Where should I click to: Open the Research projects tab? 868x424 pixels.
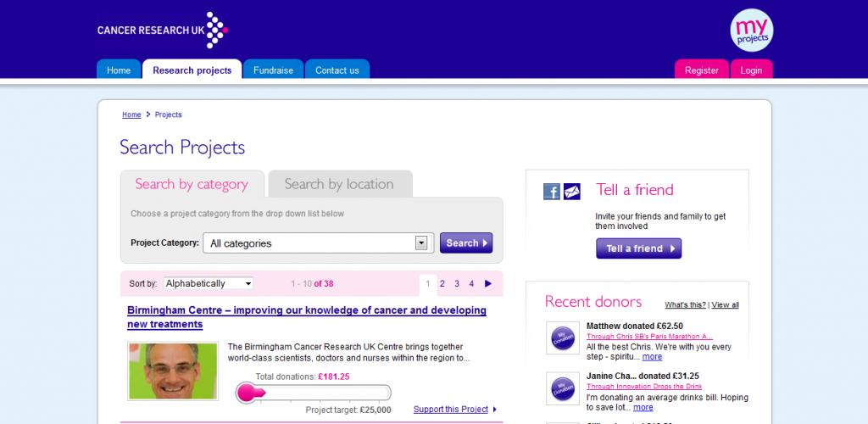tap(192, 70)
